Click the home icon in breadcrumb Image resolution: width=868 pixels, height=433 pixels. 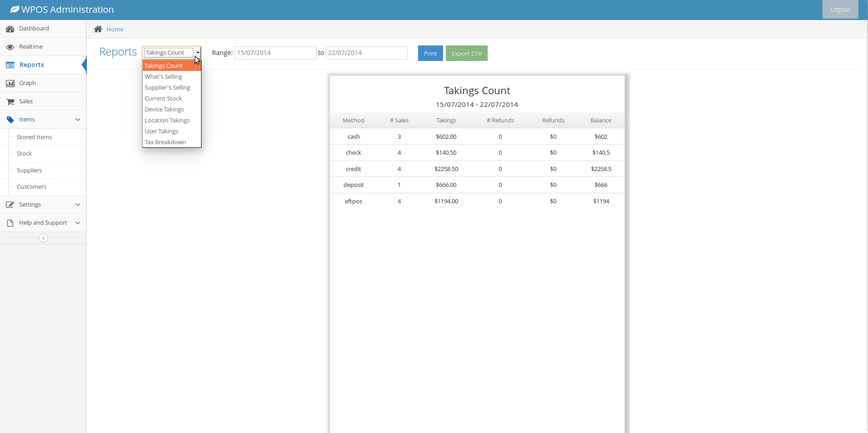98,29
